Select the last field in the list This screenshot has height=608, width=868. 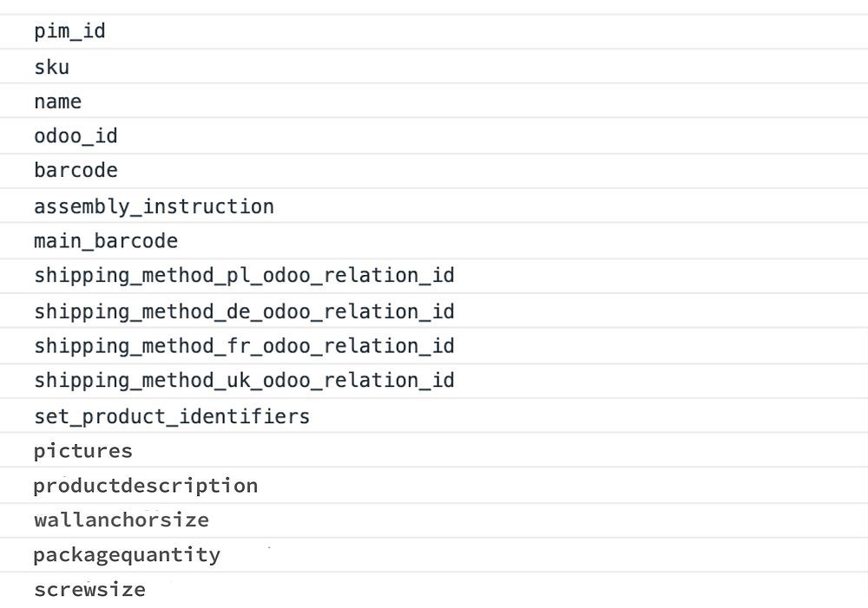click(89, 590)
